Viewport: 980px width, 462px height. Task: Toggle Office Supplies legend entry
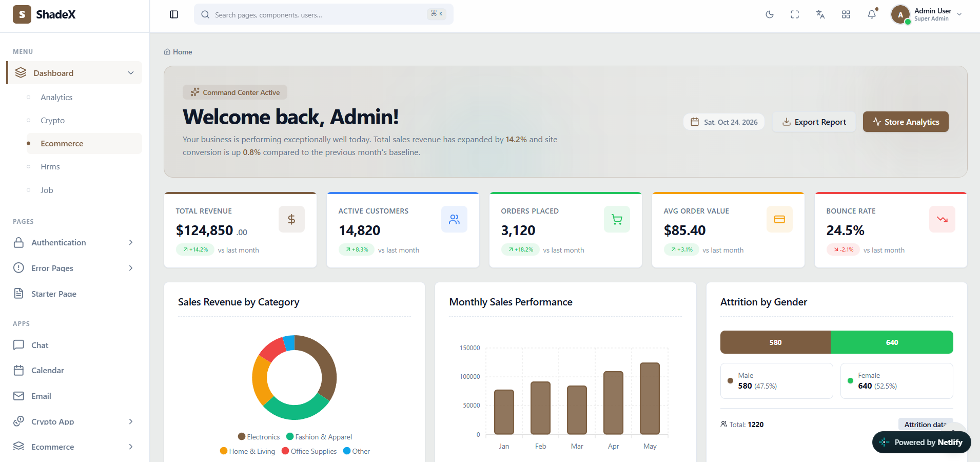tap(309, 451)
